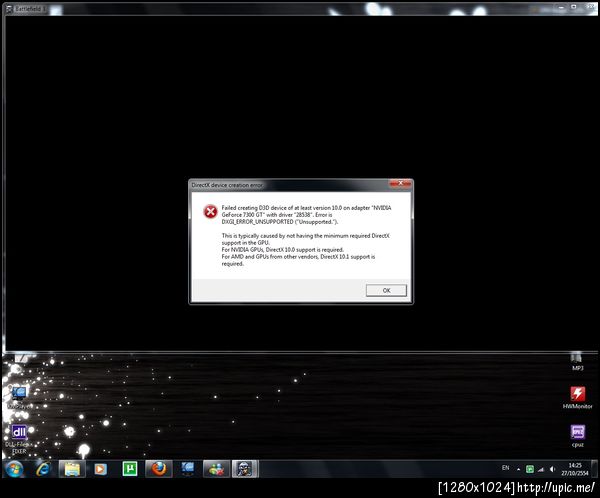The width and height of the screenshot is (600, 498).
Task: Maximize the Battlefield 3 window
Action: pos(574,7)
